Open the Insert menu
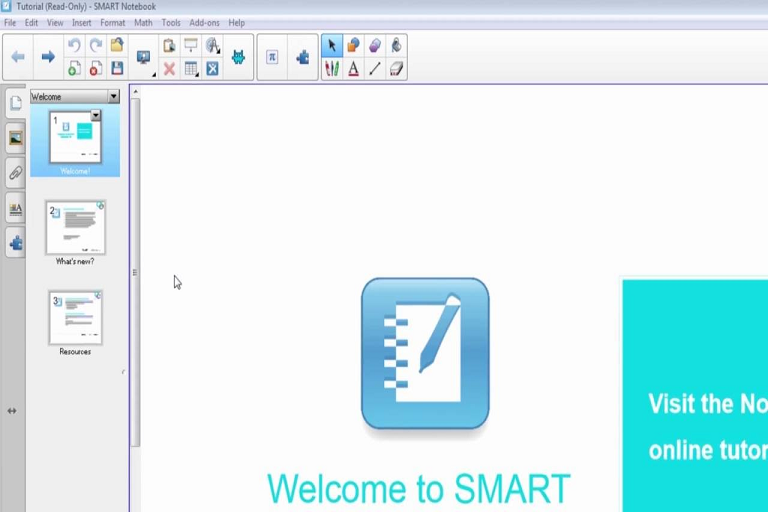The height and width of the screenshot is (512, 768). click(81, 23)
